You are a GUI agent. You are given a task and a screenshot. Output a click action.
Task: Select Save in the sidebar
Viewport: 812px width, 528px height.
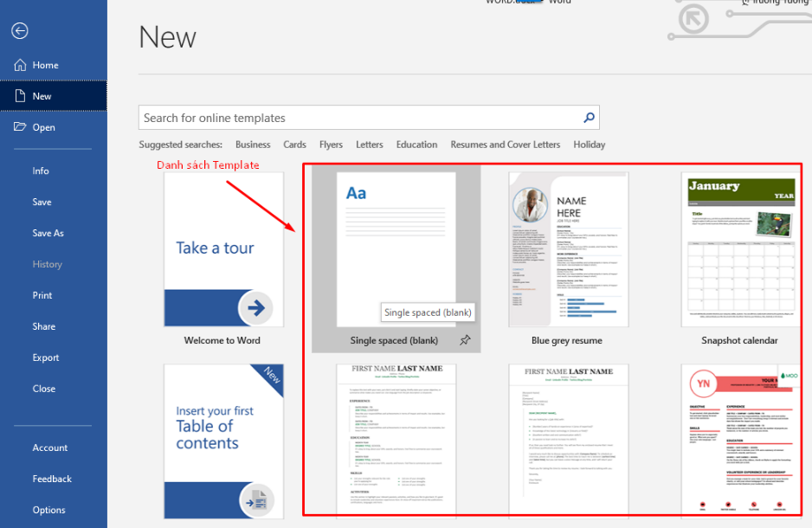click(42, 202)
